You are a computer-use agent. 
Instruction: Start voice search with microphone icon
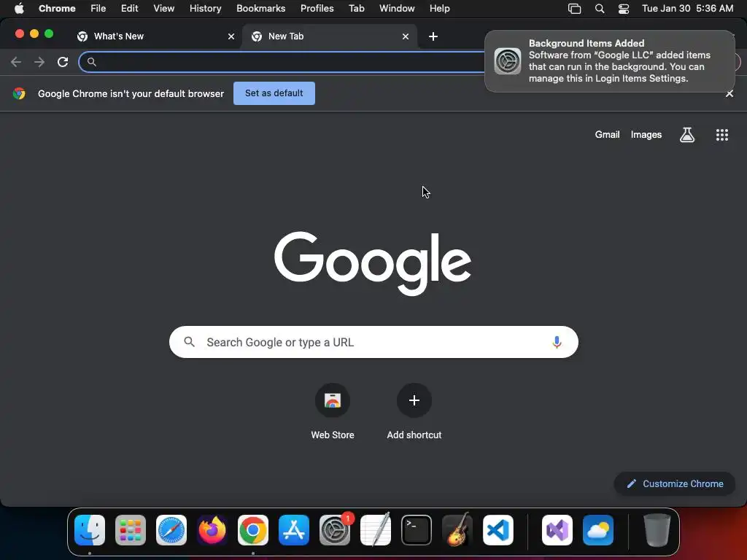[x=557, y=342]
